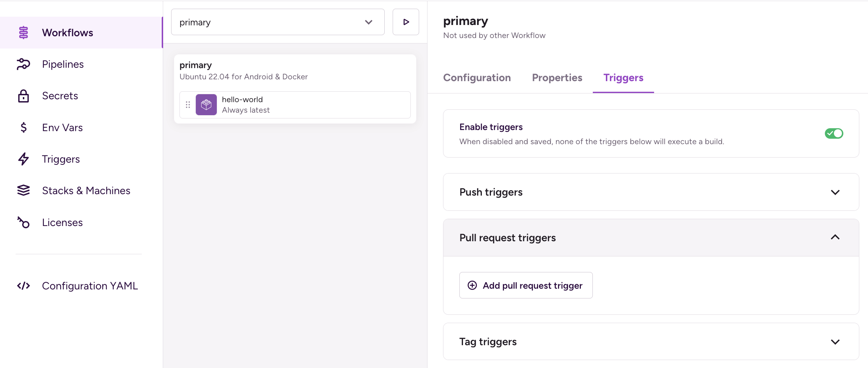Click plus icon on Add pull request trigger
The height and width of the screenshot is (368, 868).
tap(472, 285)
